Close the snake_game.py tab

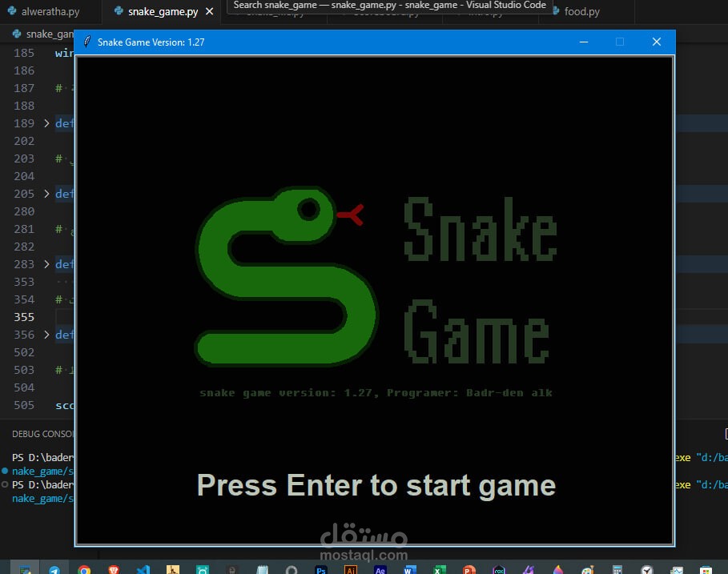pos(210,12)
